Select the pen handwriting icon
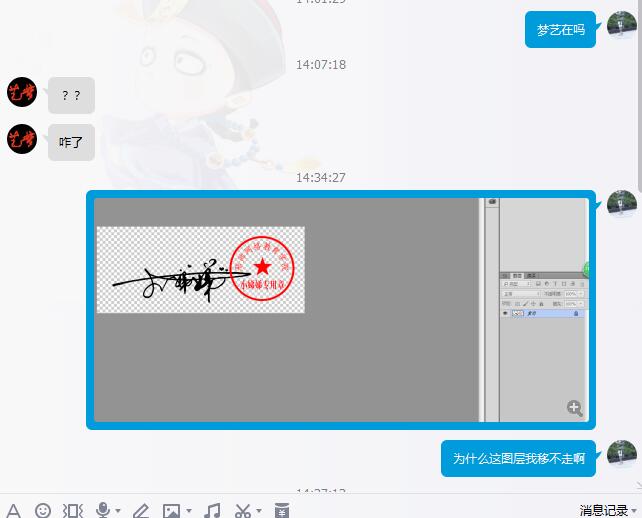 pyautogui.click(x=141, y=510)
